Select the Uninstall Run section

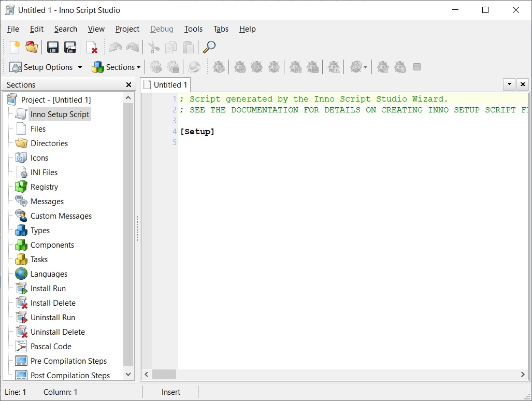coord(53,318)
